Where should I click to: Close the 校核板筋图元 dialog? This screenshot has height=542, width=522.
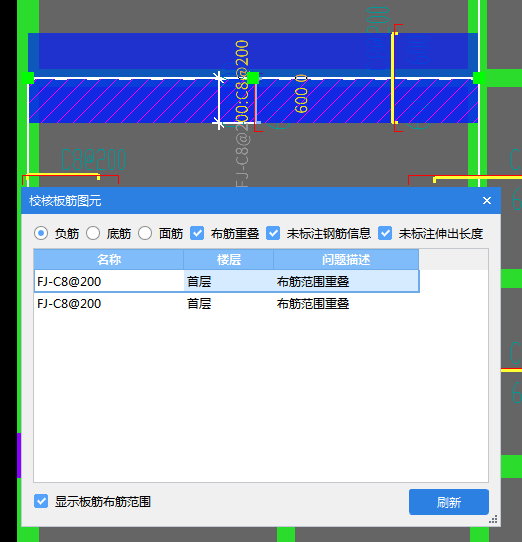487,200
